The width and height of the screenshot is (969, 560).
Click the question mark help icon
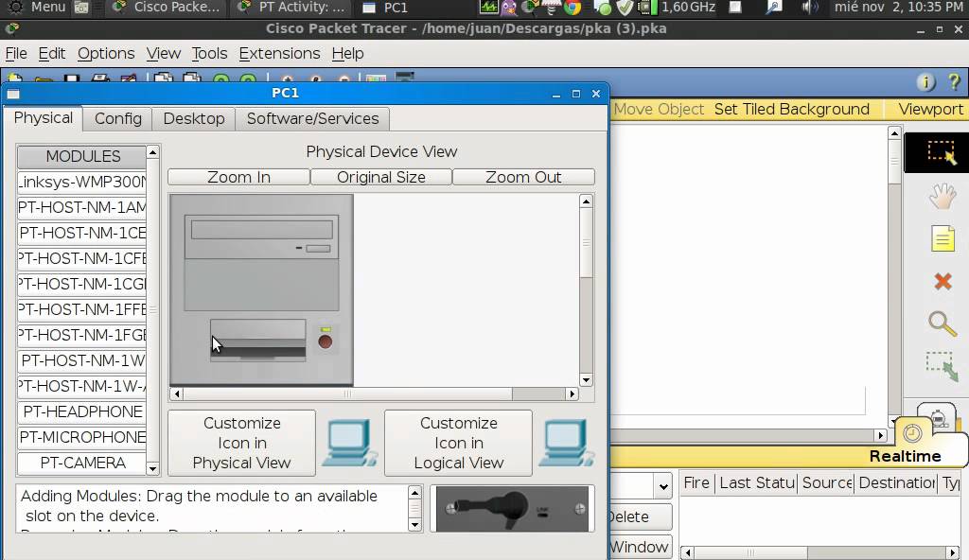click(x=954, y=81)
